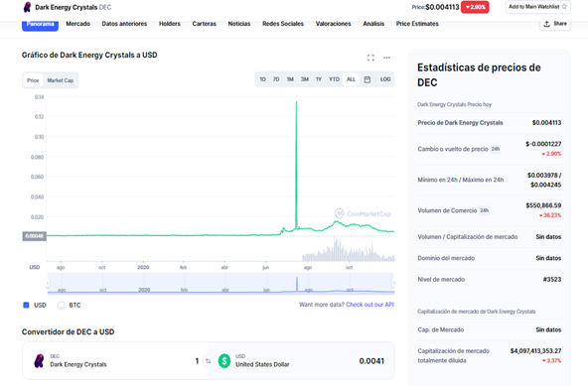Click the chart range navigator strip
The image size is (588, 386).
click(220, 284)
